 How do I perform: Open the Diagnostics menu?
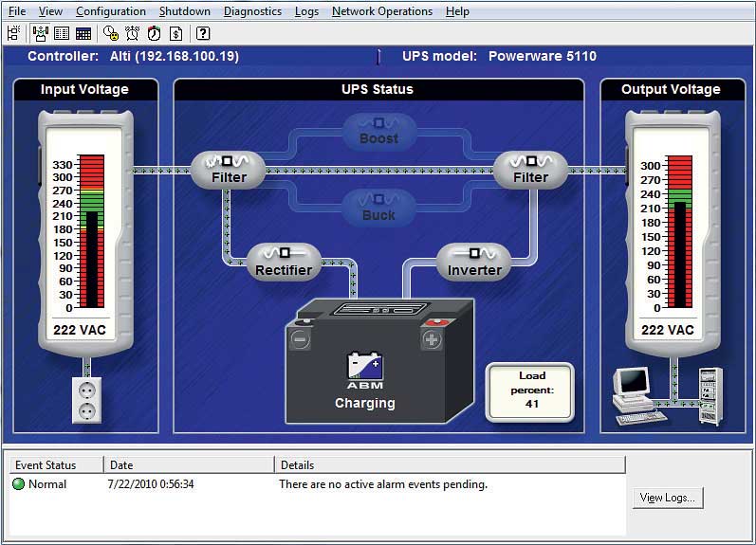click(x=252, y=11)
